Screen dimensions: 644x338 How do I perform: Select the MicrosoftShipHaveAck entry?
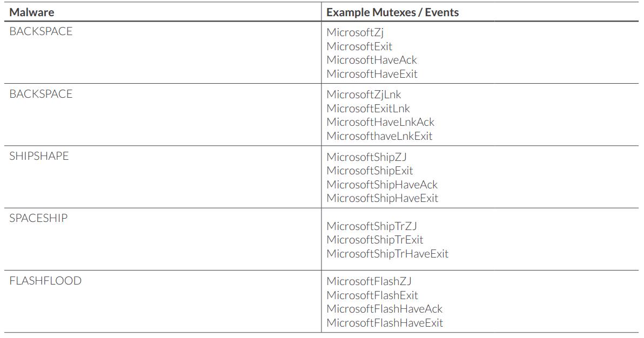pyautogui.click(x=382, y=185)
